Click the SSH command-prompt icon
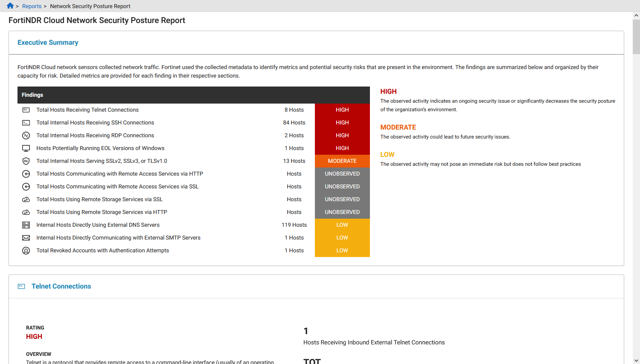Viewport: 640px width, 364px height. tap(26, 122)
